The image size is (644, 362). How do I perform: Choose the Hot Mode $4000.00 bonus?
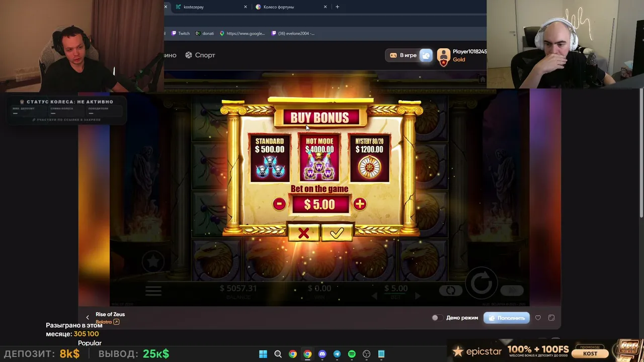click(x=319, y=157)
